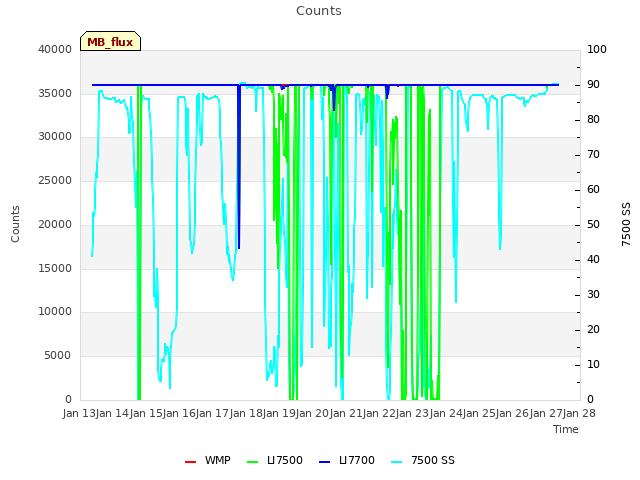
Task: Click the Jan 13 x-axis label
Action: pos(79,413)
